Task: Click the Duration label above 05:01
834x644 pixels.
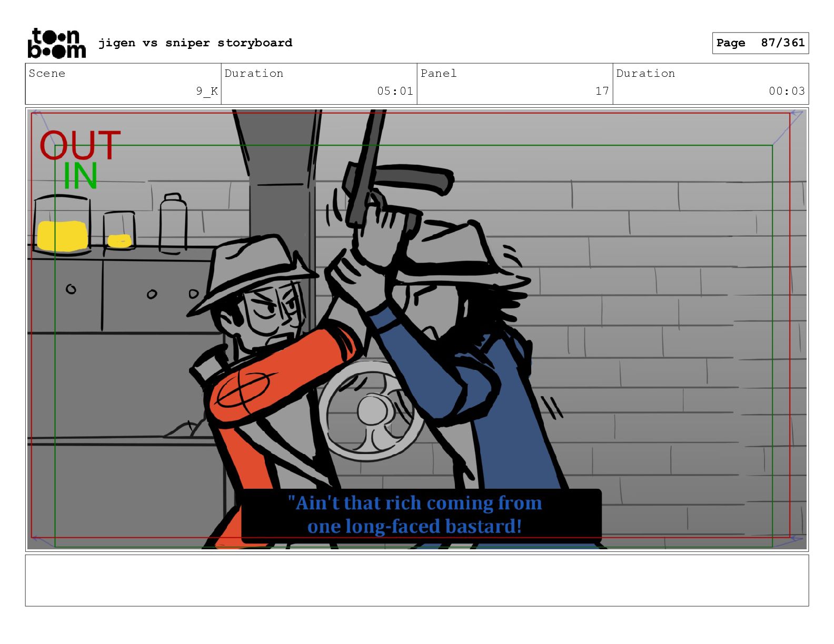Action: [254, 73]
